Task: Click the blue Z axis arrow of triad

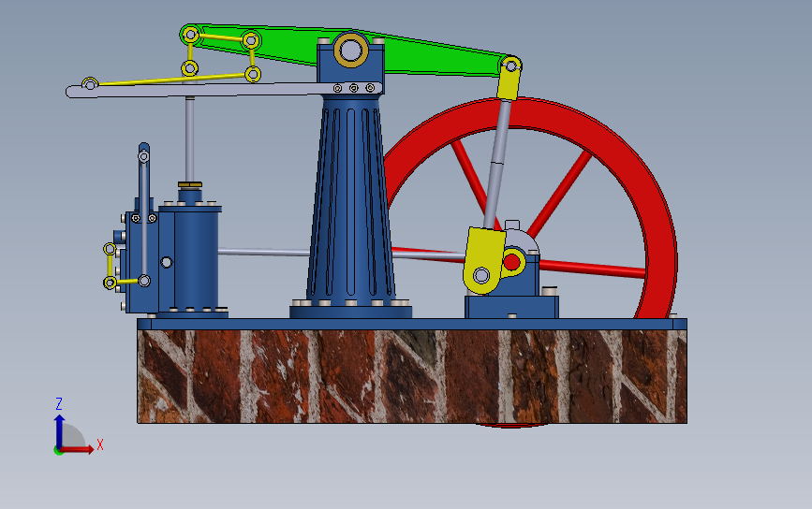Action: (x=59, y=431)
